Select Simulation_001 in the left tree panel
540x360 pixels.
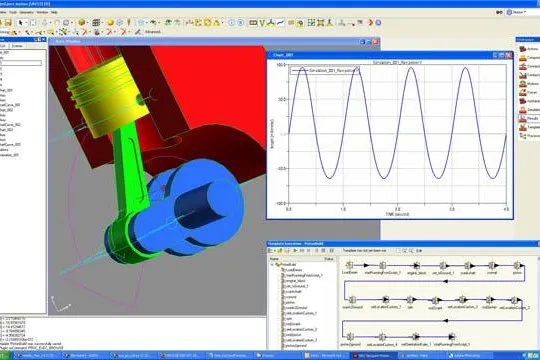9,155
